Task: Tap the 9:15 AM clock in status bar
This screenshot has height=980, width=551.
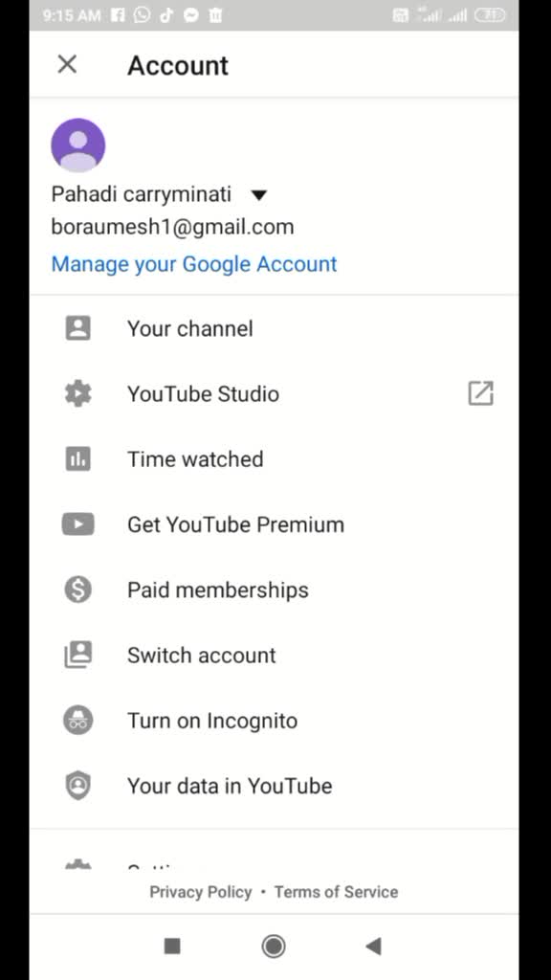Action: 72,15
